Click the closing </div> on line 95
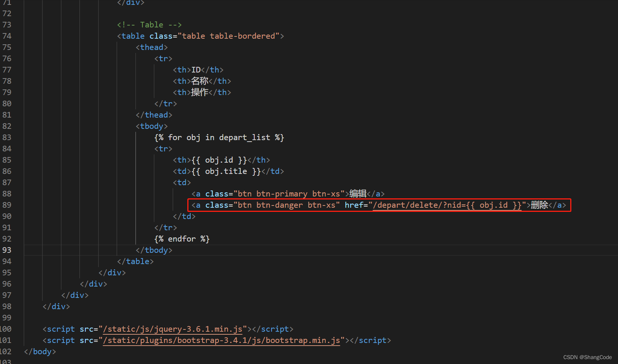618x364 pixels. pyautogui.click(x=112, y=273)
